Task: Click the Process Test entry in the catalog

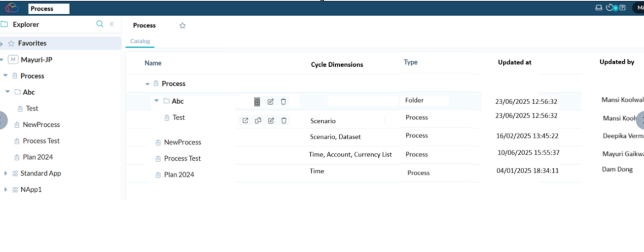Action: point(182,158)
